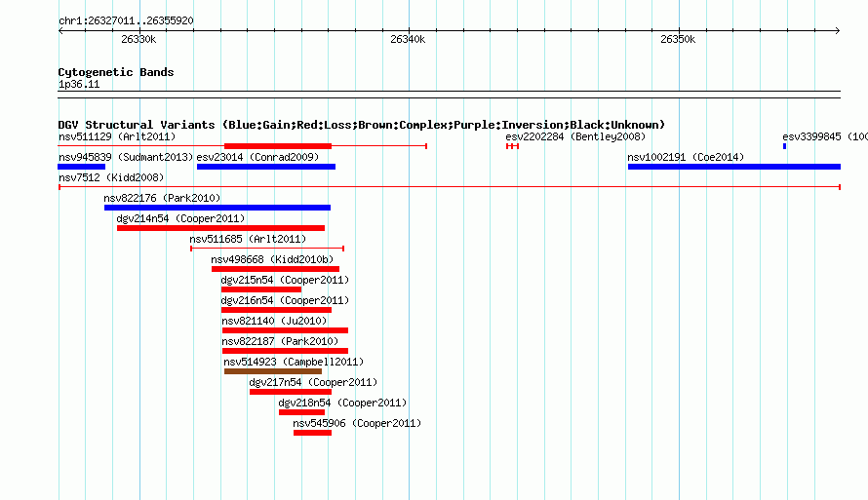Click the red dgv216n54 loss bar
The height and width of the screenshot is (500, 868).
point(276,310)
